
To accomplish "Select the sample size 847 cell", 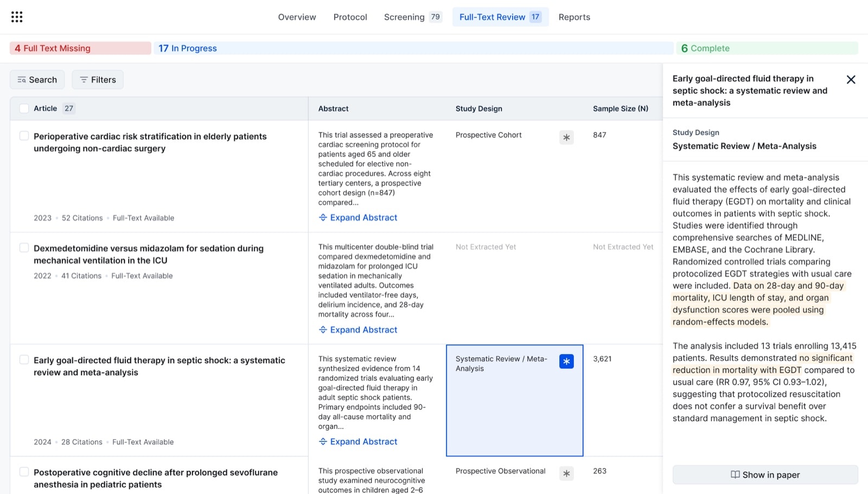I will tap(599, 135).
